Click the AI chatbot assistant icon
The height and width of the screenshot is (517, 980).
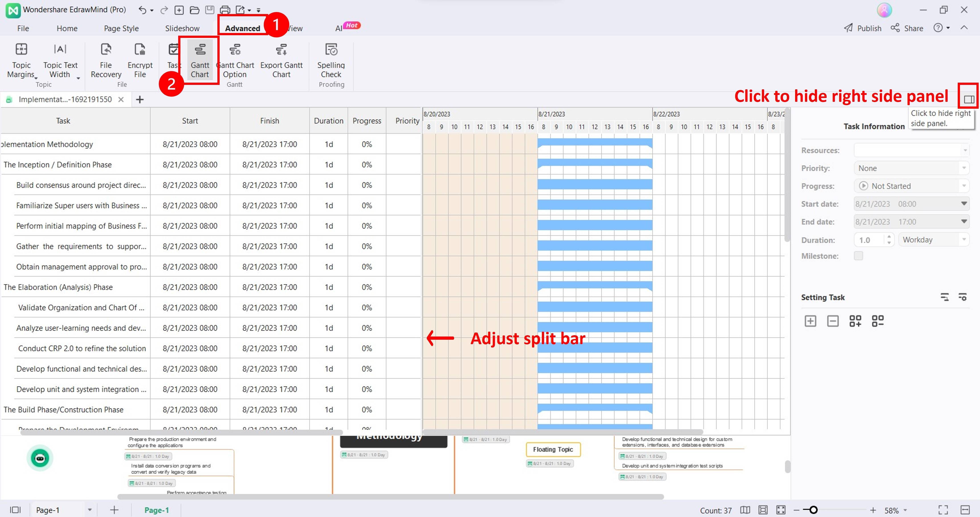coord(40,458)
